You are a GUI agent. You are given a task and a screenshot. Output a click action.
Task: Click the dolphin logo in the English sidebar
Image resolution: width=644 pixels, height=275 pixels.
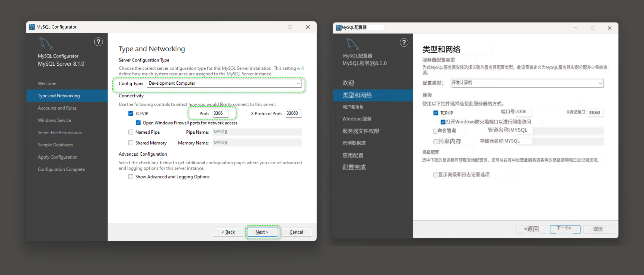[46, 44]
